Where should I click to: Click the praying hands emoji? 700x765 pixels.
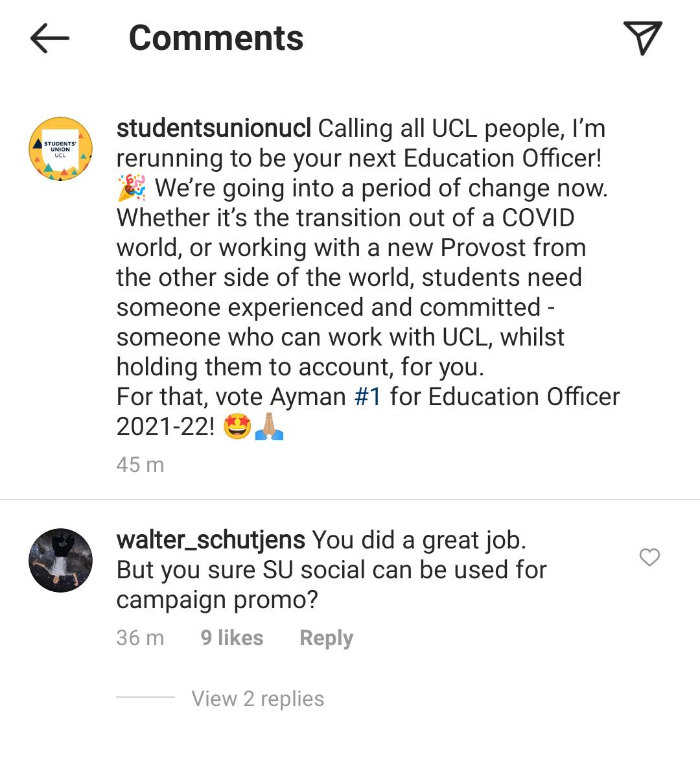pos(269,427)
